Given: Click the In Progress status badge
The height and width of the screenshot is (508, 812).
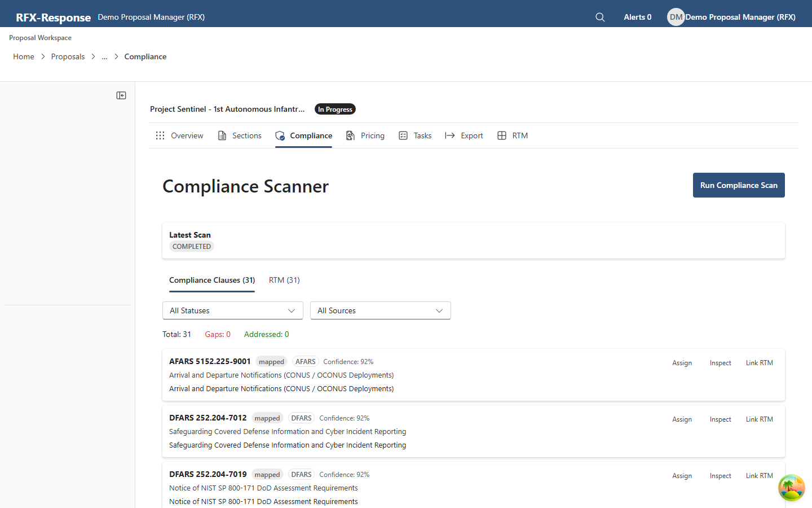Looking at the screenshot, I should [x=335, y=110].
